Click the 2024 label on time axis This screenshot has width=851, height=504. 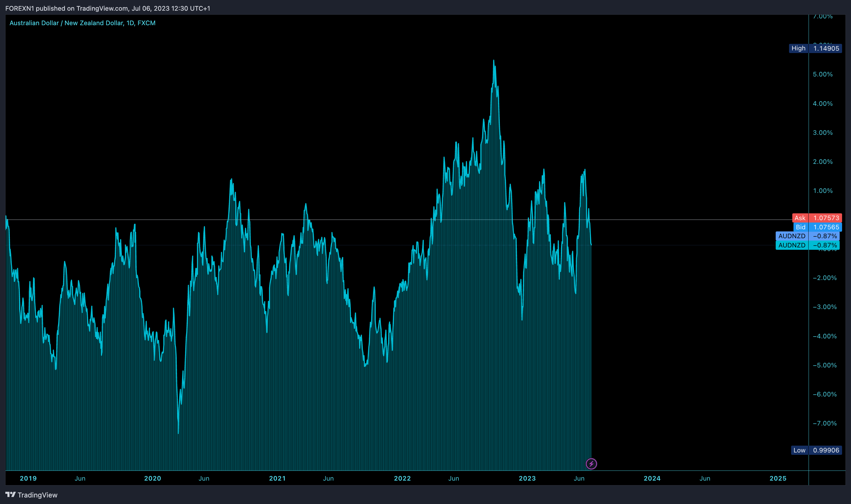coord(652,478)
